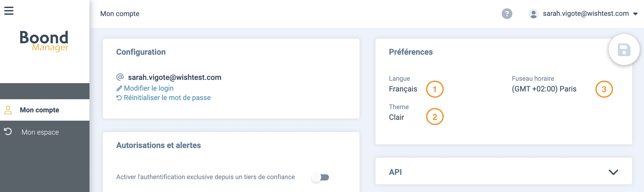
Task: Click the Mon espace history icon
Action: tap(8, 132)
